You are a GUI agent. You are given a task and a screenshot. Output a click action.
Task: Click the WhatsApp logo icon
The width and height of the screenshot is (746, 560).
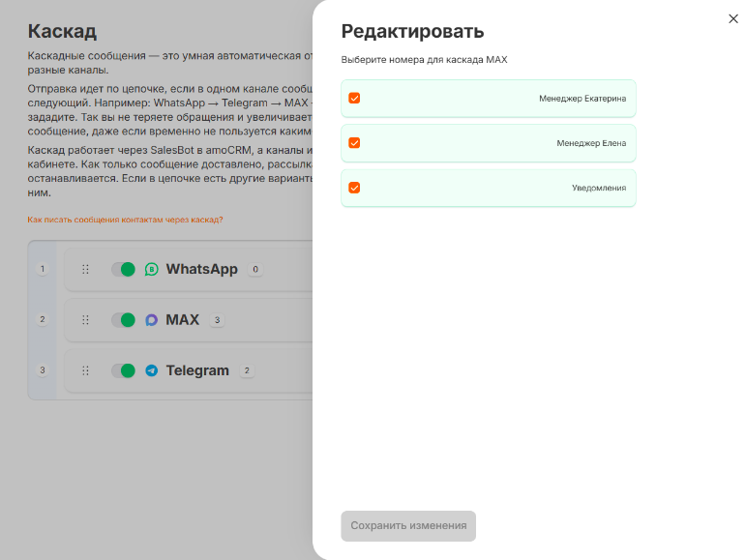[151, 270]
